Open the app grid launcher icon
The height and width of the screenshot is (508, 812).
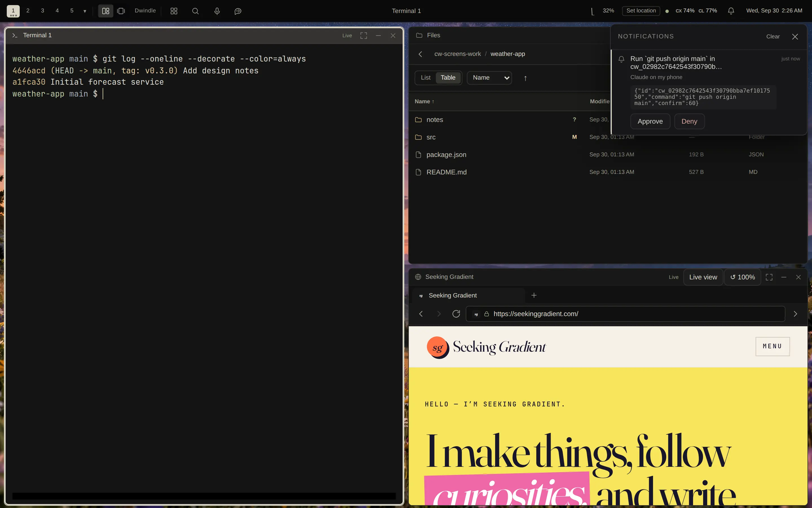tap(174, 11)
